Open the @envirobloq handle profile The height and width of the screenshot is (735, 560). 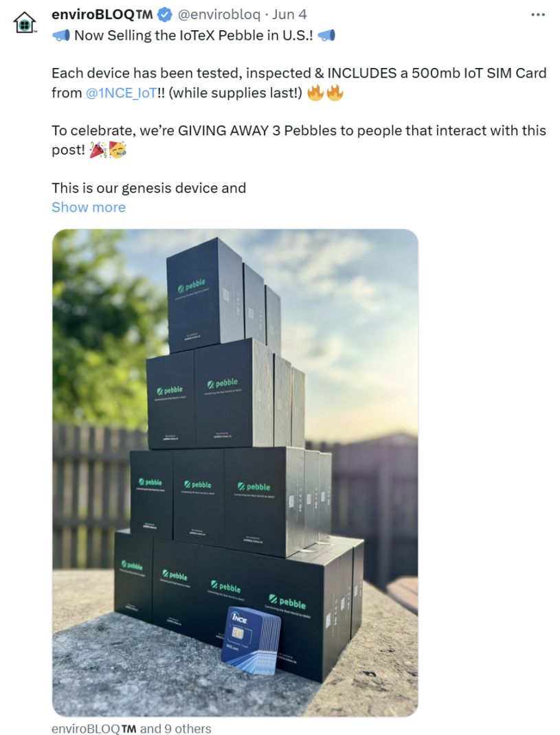pos(219,14)
